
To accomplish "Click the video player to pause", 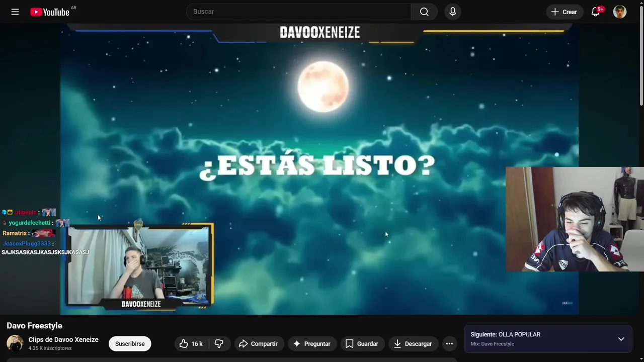I will pyautogui.click(x=319, y=168).
